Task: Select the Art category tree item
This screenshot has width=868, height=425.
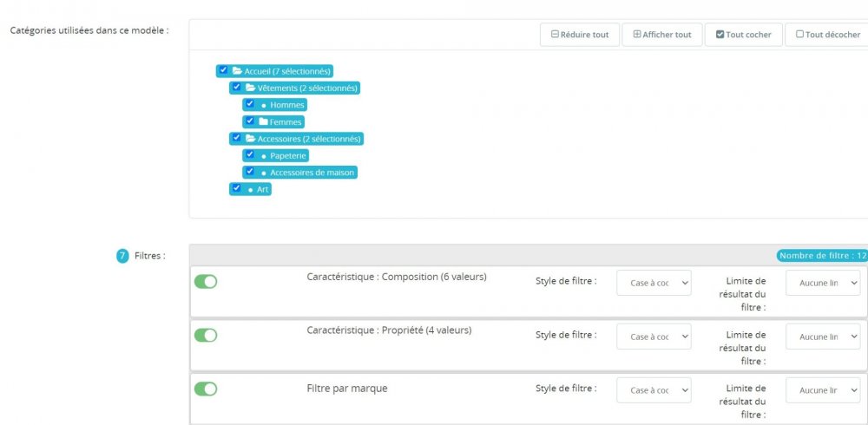Action: [263, 189]
